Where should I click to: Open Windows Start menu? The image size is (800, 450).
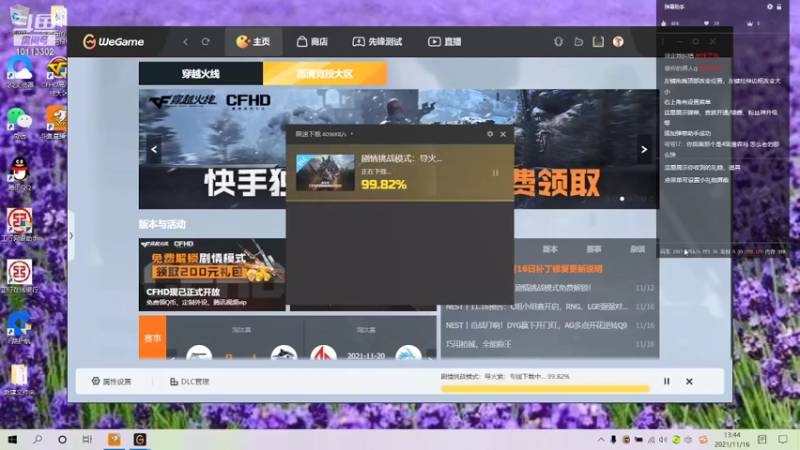[x=13, y=439]
